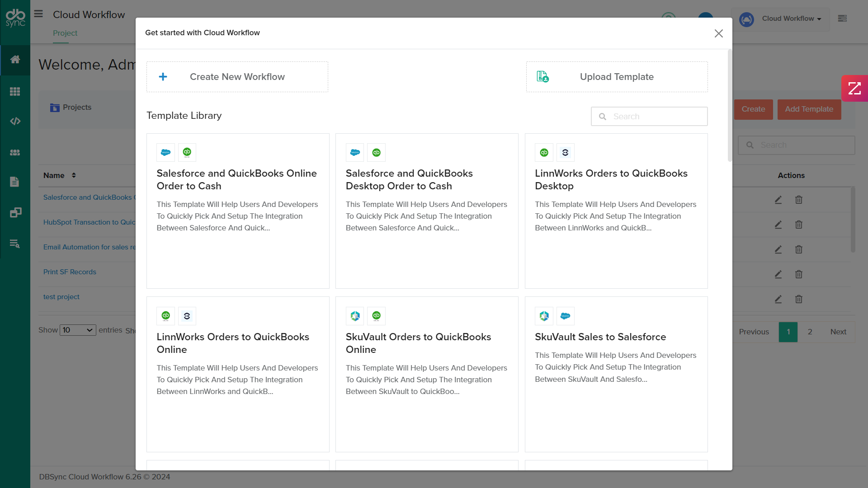This screenshot has width=868, height=488.
Task: Click edit pencil for HubSpot Transaction row
Action: pos(778,225)
